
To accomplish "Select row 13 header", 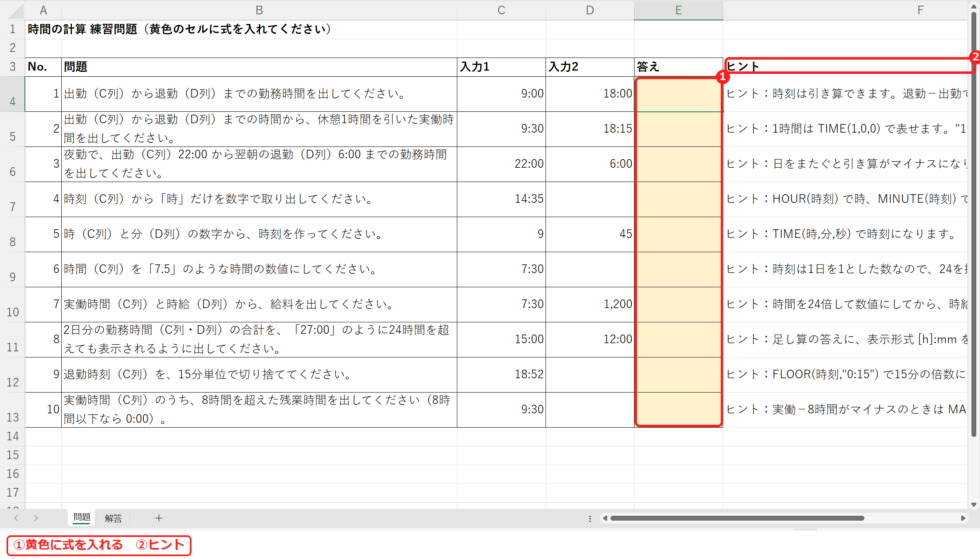I will click(13, 410).
